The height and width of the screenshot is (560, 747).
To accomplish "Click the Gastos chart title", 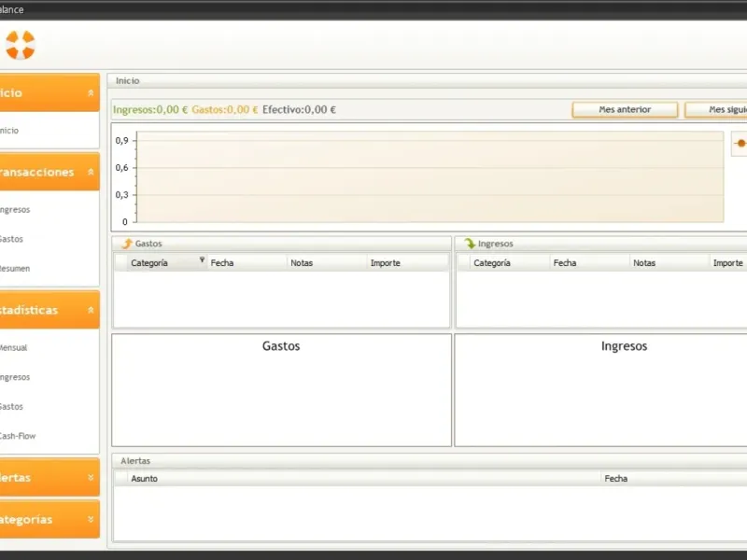I will coord(281,346).
